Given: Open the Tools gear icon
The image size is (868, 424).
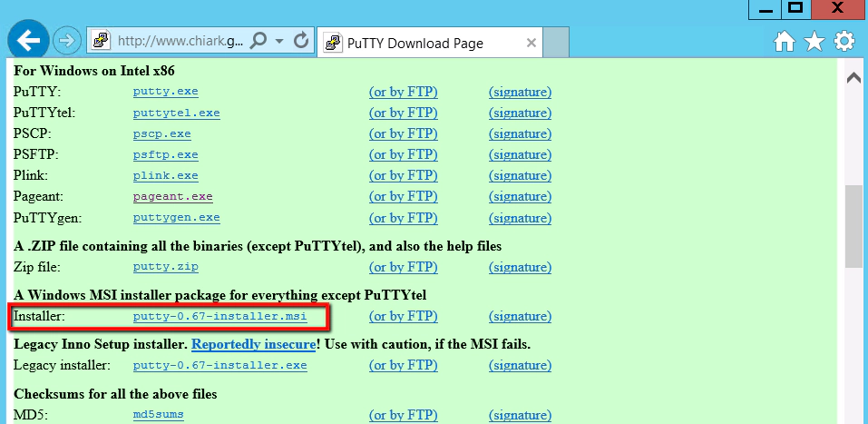Looking at the screenshot, I should [844, 42].
